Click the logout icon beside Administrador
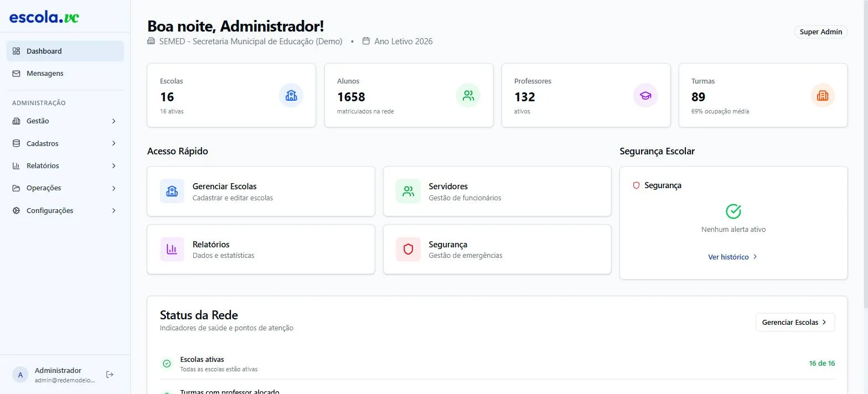Viewport: 868px width, 394px height. click(110, 375)
